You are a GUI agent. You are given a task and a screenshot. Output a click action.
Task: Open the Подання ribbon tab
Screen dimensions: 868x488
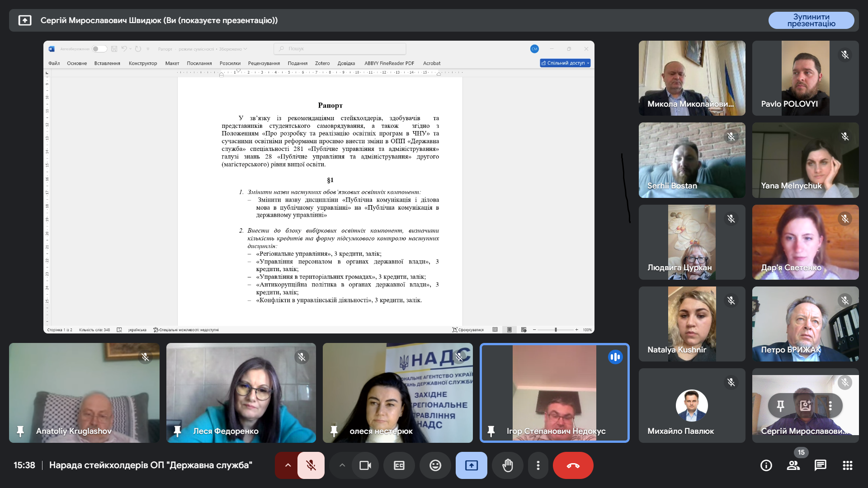point(297,63)
